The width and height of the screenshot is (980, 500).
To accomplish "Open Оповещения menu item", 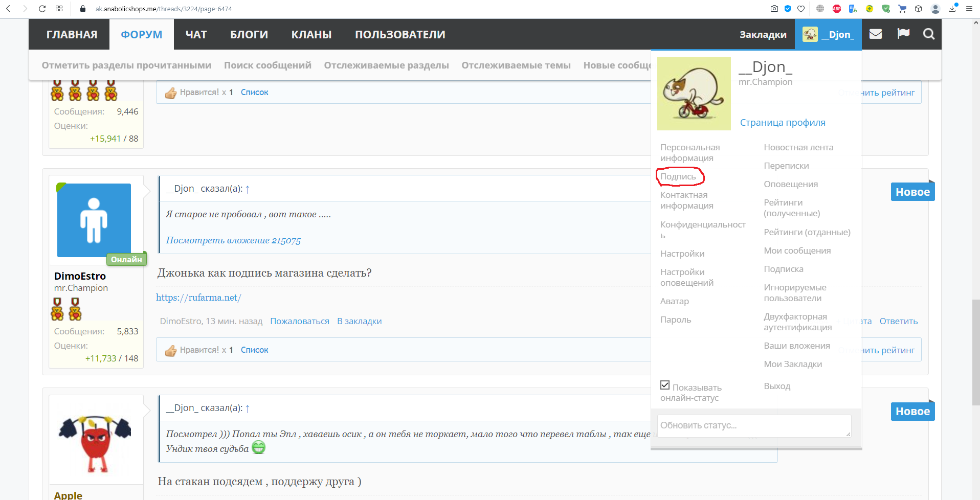I will click(x=791, y=184).
